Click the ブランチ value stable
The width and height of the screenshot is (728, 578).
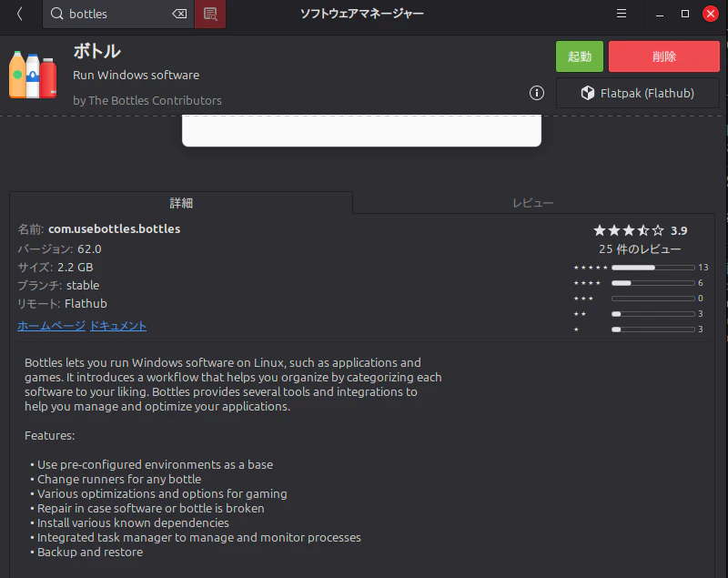coord(83,286)
